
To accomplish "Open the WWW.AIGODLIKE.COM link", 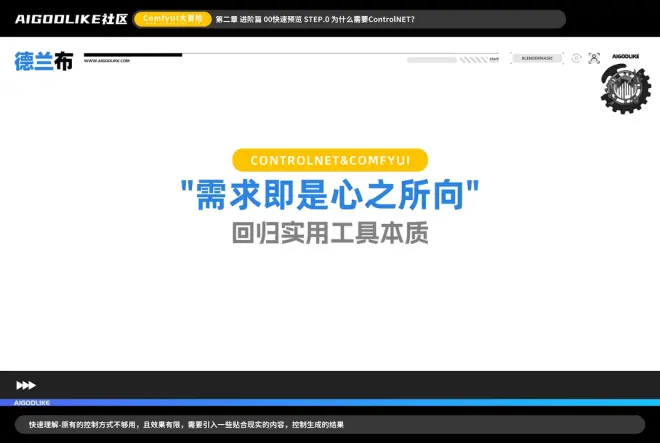I will tap(107, 61).
